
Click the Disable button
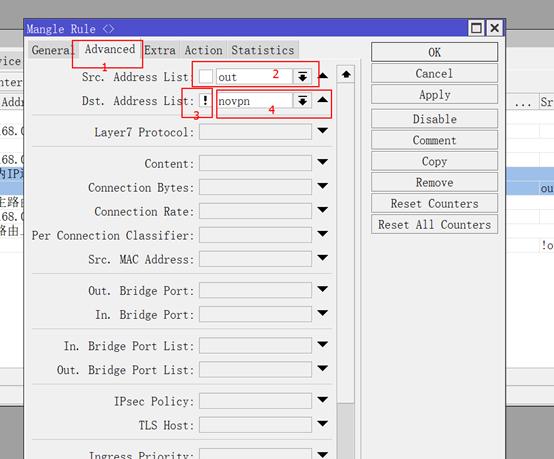click(x=434, y=119)
